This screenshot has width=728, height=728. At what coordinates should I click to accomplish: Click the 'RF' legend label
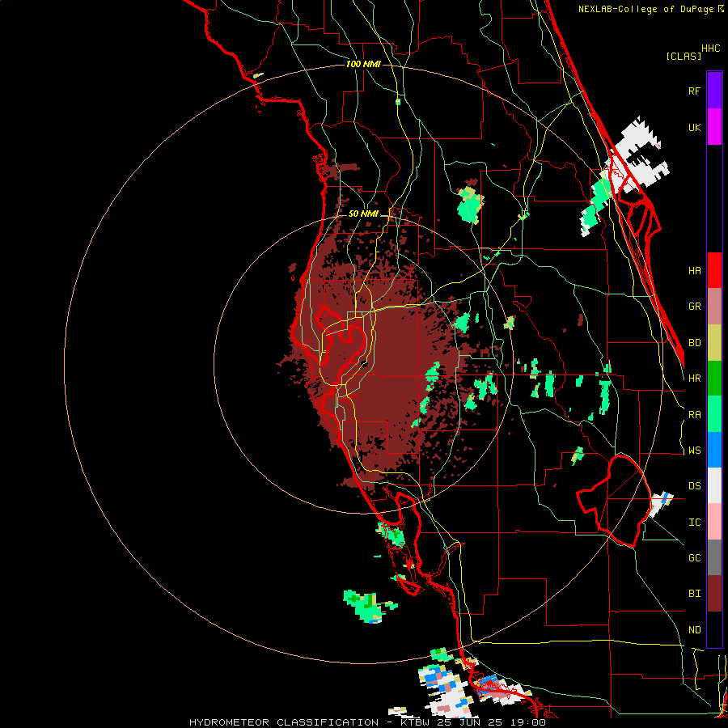pyautogui.click(x=694, y=91)
